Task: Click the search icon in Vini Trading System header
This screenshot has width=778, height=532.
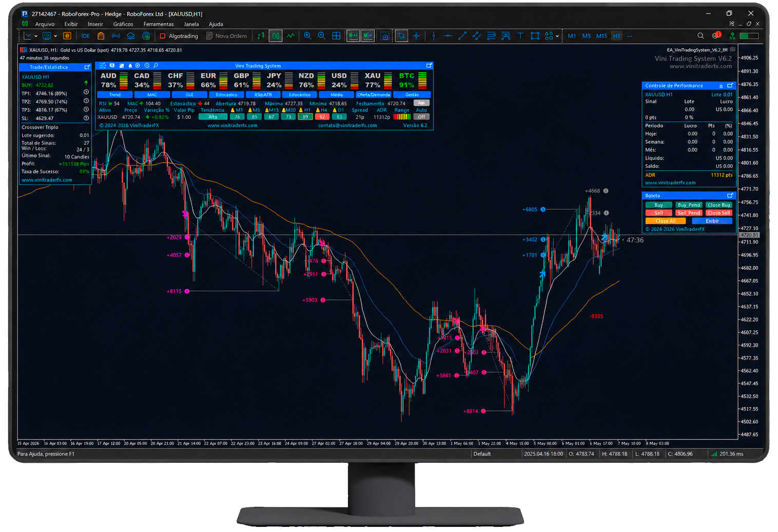Action: (155, 66)
